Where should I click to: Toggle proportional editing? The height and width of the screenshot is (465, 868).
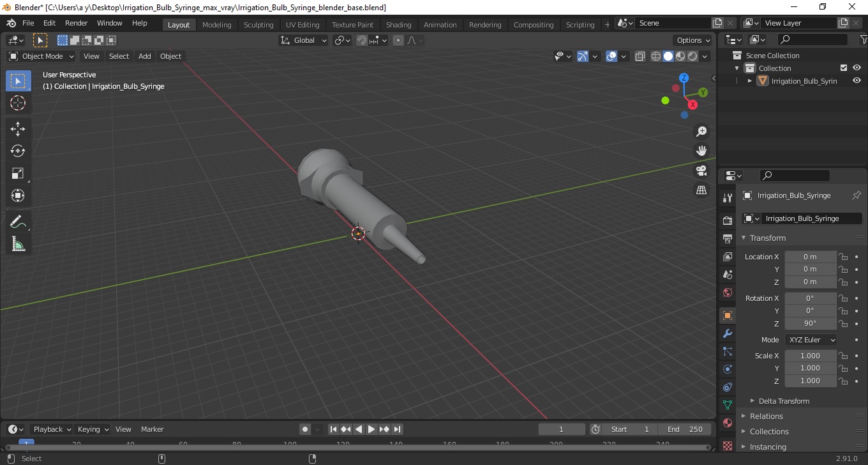[x=398, y=40]
